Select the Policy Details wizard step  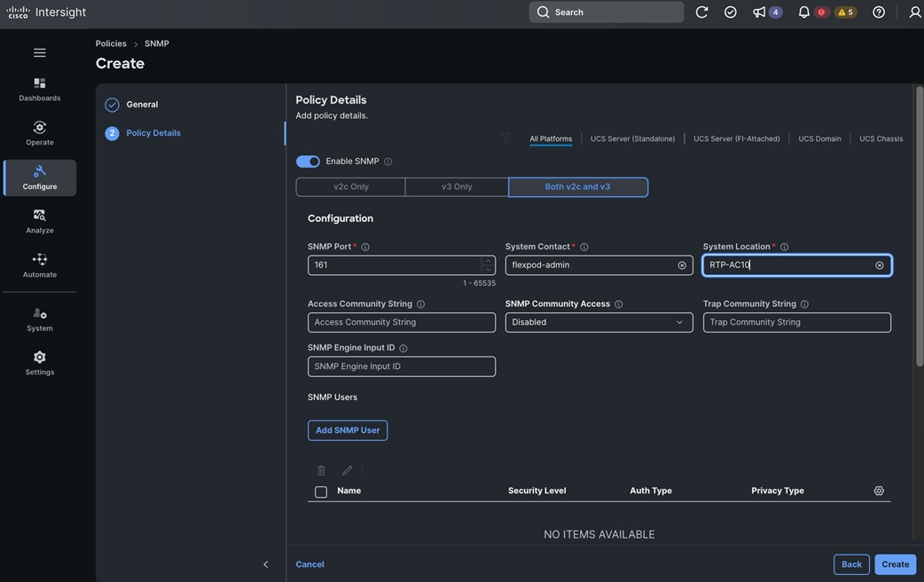pos(153,133)
